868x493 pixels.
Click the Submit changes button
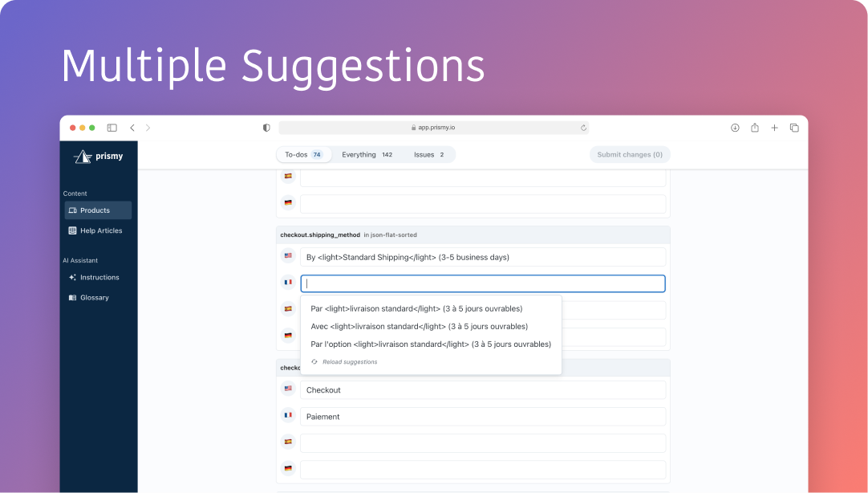click(630, 154)
